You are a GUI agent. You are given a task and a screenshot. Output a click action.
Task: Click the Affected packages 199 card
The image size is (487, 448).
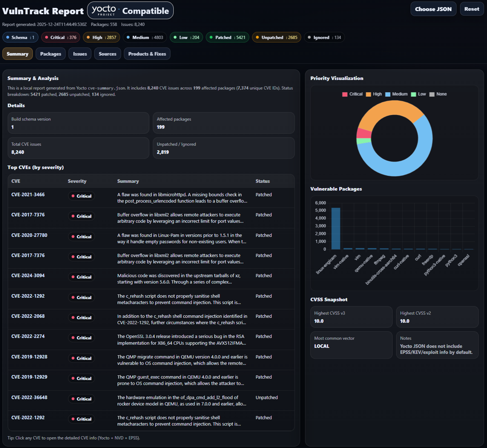click(x=224, y=123)
